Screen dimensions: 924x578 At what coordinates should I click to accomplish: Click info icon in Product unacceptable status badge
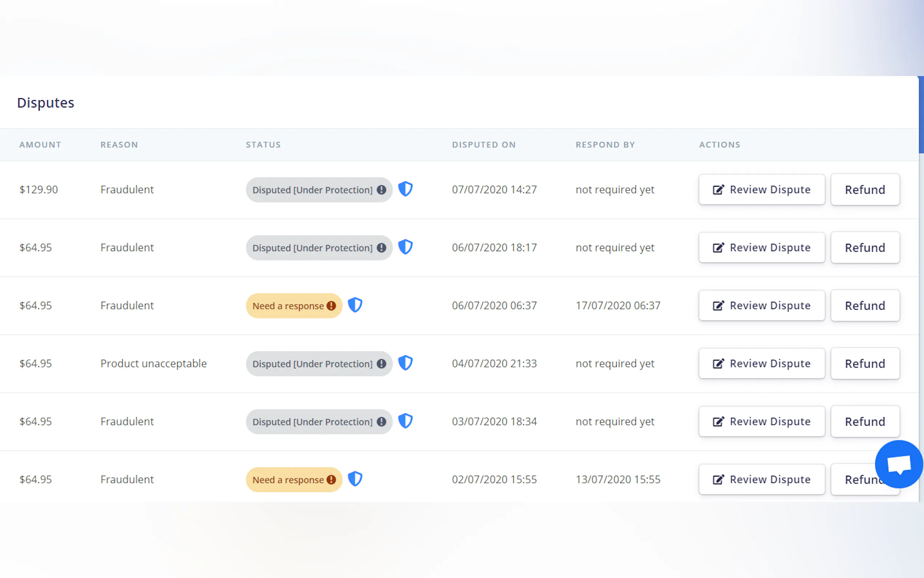click(381, 364)
